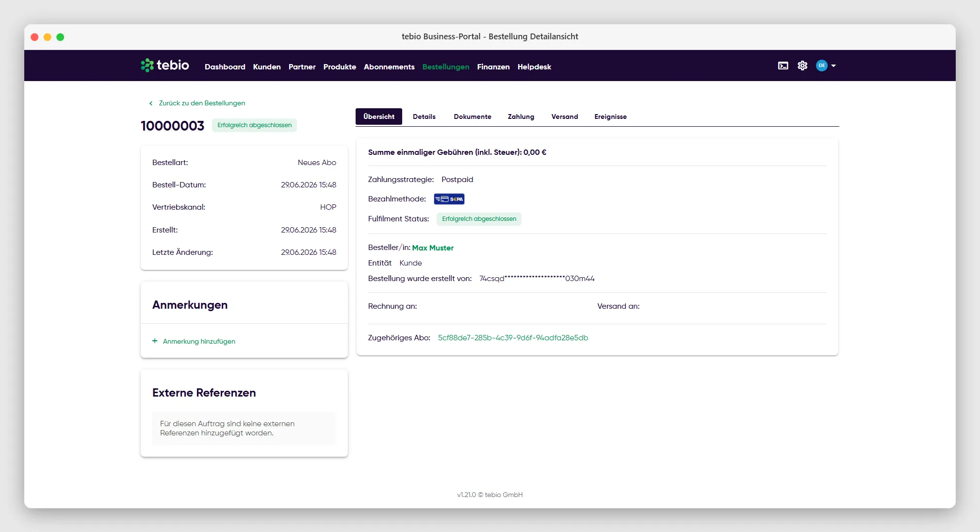
Task: Open the Dashboard menu
Action: (x=225, y=66)
